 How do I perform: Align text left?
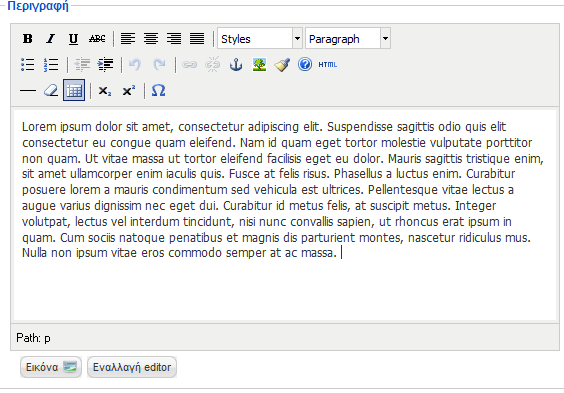click(128, 38)
